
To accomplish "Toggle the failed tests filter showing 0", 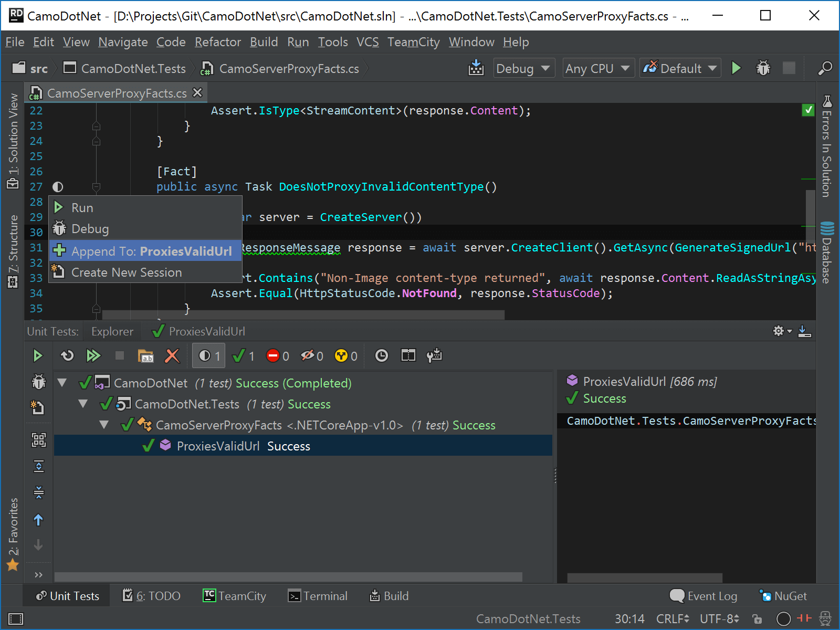I will (278, 356).
